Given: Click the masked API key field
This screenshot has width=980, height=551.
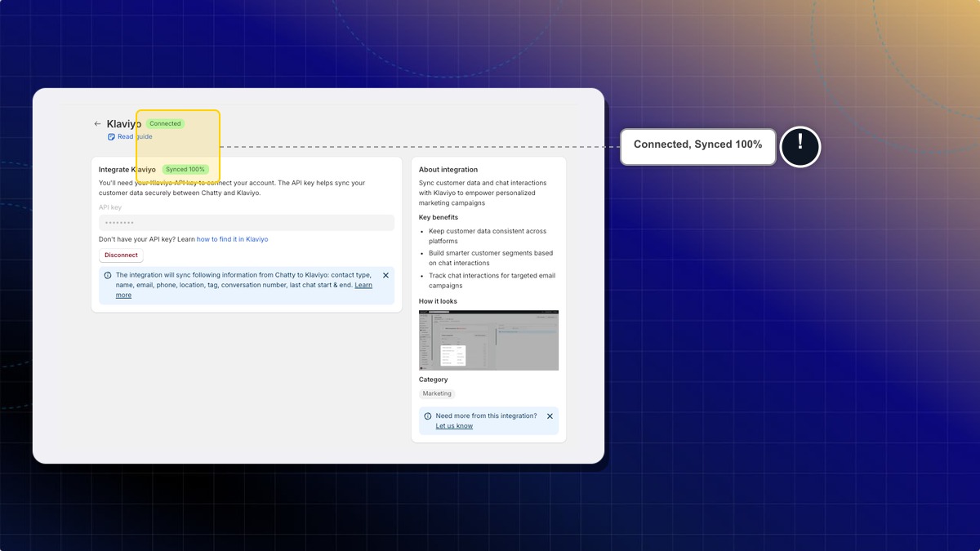Looking at the screenshot, I should tap(247, 223).
